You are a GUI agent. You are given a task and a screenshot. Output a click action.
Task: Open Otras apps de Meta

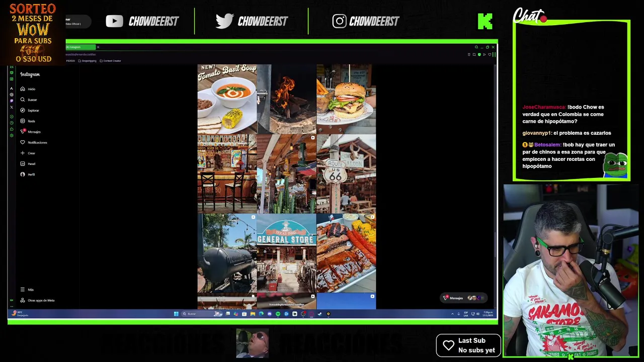coord(37,300)
